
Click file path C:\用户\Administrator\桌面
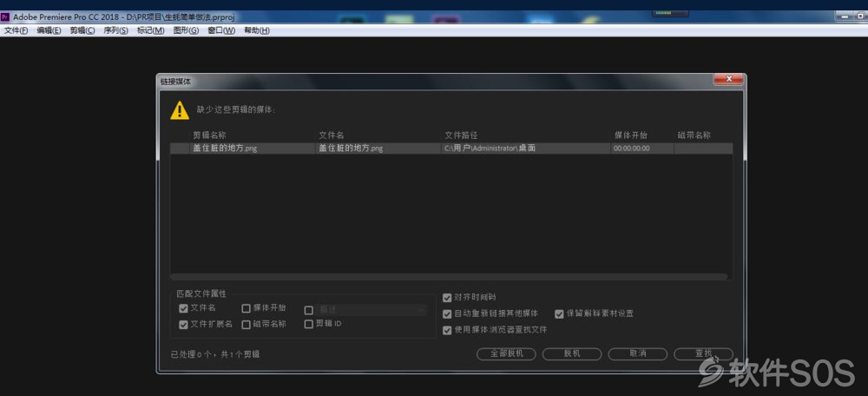(490, 148)
